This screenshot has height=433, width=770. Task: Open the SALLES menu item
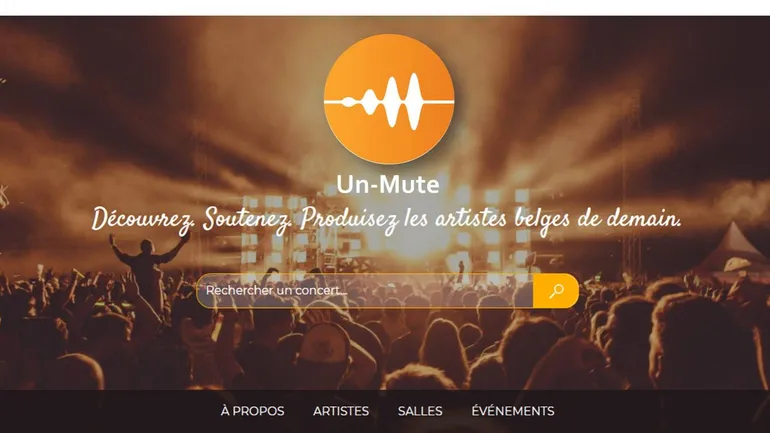pyautogui.click(x=420, y=411)
